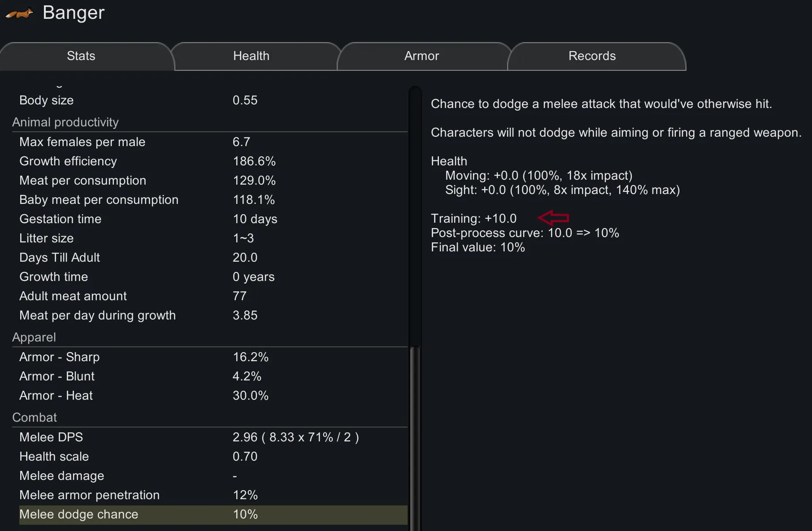812x531 pixels.
Task: Select the Gestation time row
Action: click(213, 219)
